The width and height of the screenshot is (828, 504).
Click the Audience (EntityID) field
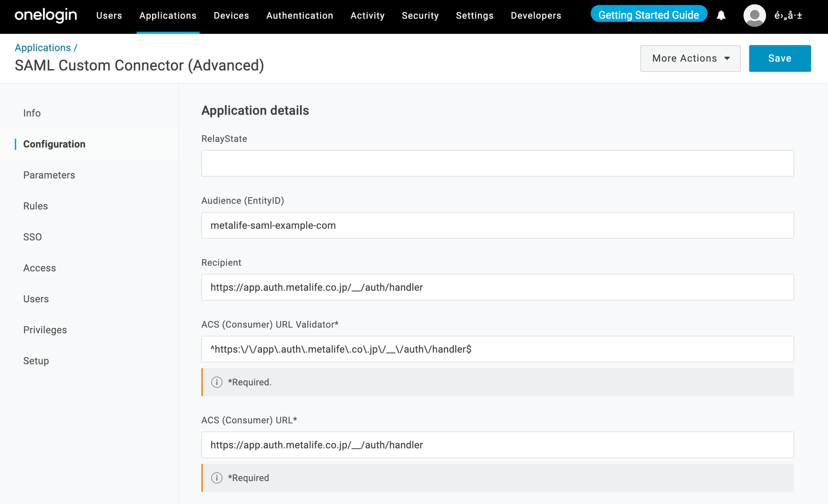coord(498,226)
